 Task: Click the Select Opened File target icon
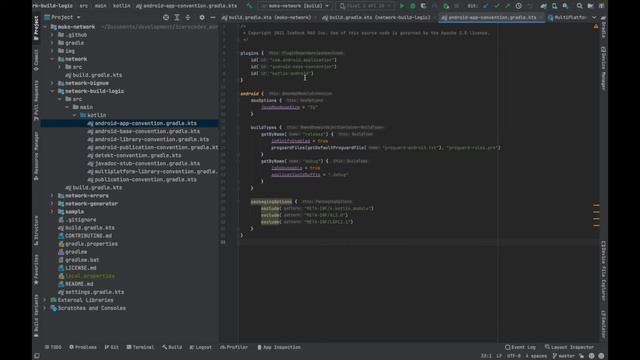[166, 18]
